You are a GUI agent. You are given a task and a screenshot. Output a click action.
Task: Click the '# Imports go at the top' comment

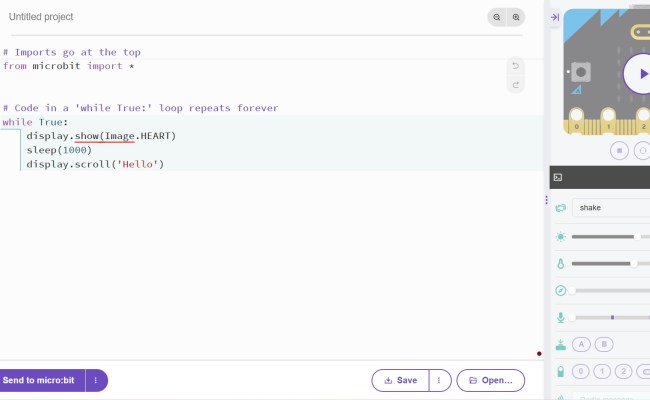[x=72, y=52]
